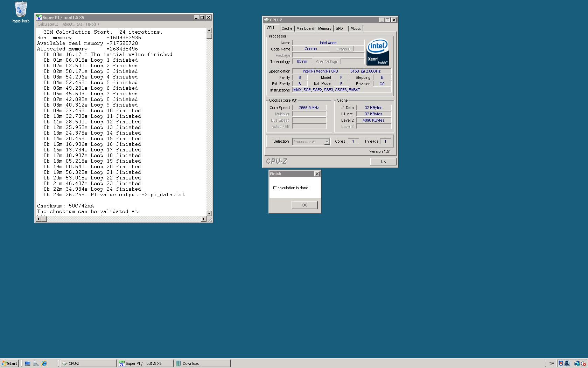Click Super PI horizontal scrollbar left arrow

(39, 219)
